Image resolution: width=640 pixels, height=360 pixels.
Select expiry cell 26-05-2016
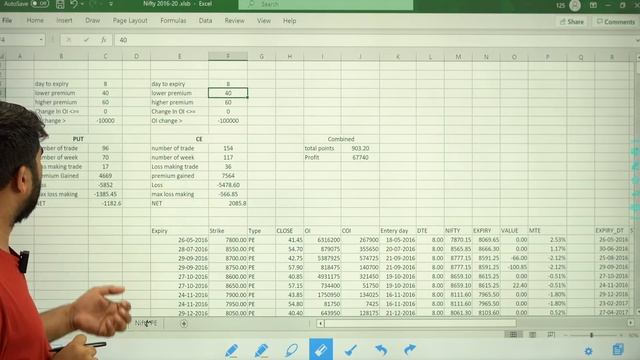180,240
